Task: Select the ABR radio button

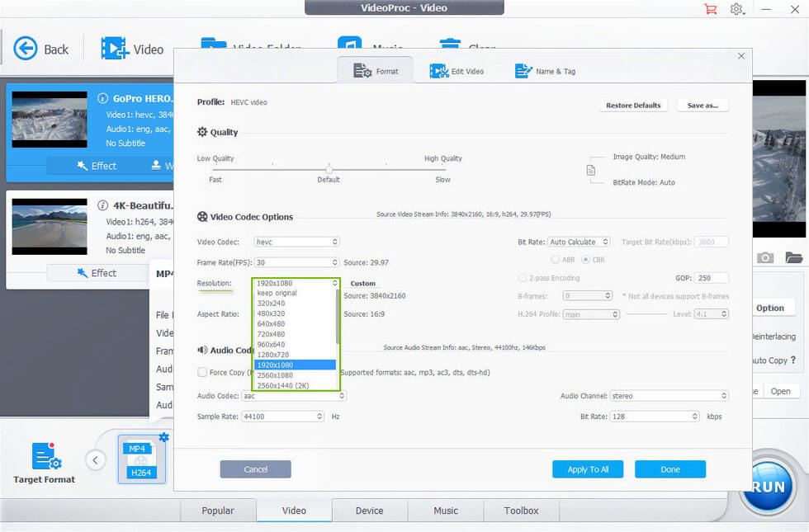Action: click(x=555, y=259)
